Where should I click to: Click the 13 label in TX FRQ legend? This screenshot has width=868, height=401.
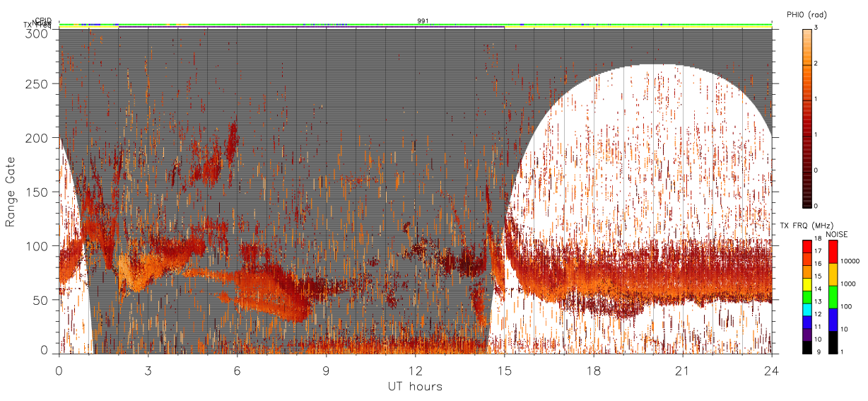pyautogui.click(x=819, y=302)
